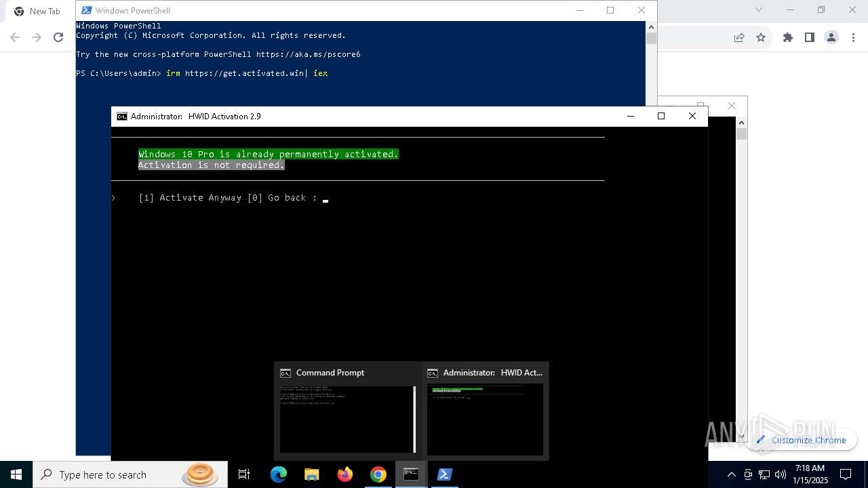Click the taskbar search box

pos(129,474)
